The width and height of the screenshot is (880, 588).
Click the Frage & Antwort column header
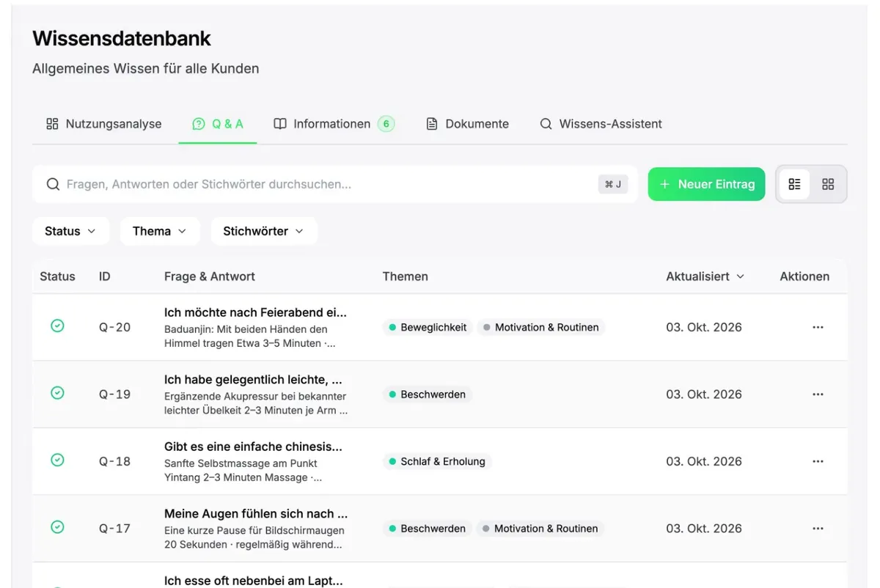point(210,276)
